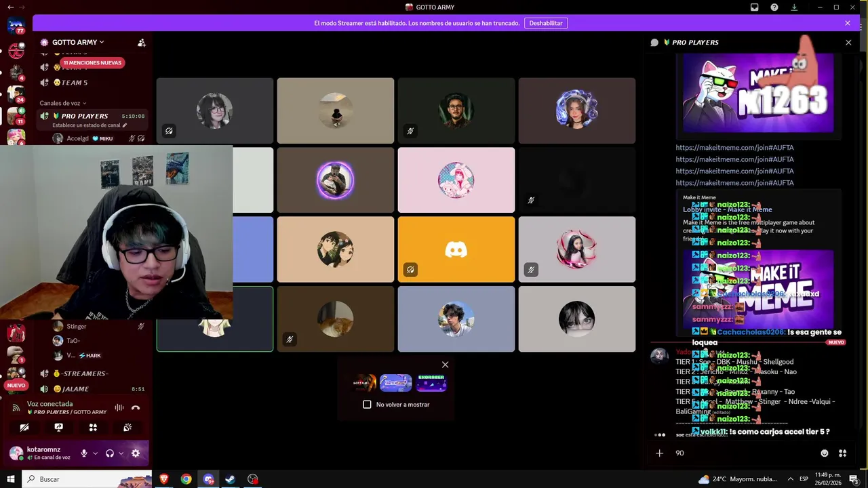Select the PRO PLAYERS voice channel
Viewport: 868px width, 488px height.
84,116
